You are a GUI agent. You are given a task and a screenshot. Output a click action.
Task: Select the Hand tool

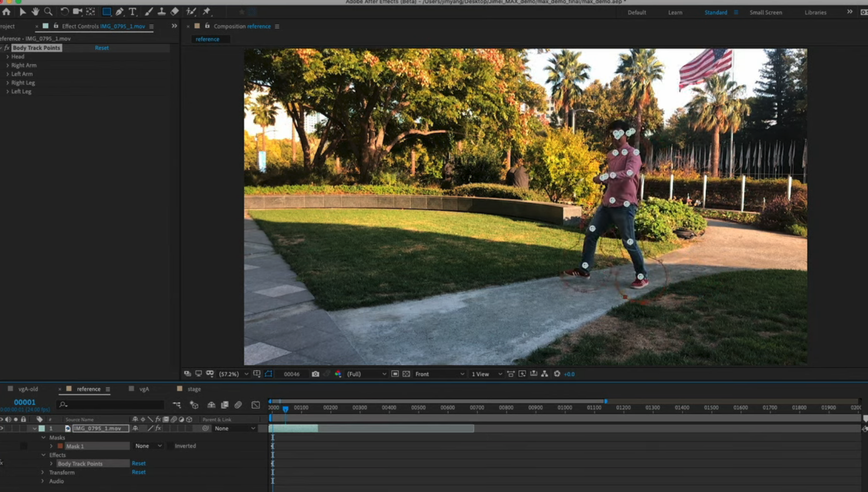(35, 12)
